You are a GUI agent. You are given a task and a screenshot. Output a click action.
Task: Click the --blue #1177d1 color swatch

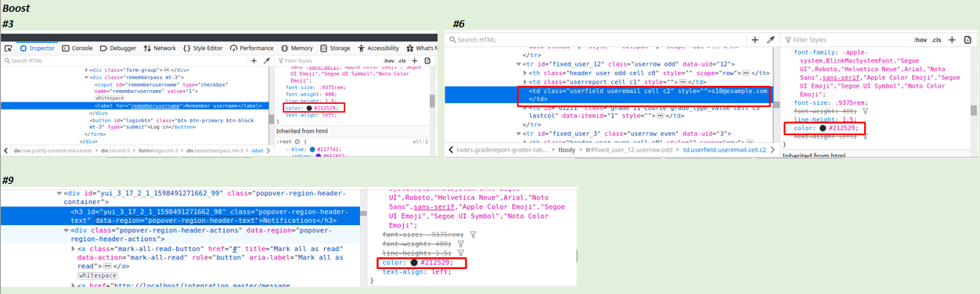[312, 149]
